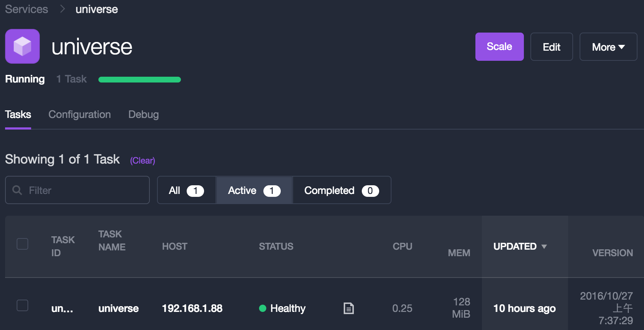Image resolution: width=644 pixels, height=330 pixels.
Task: Click the green Healthy status dot
Action: coord(263,308)
